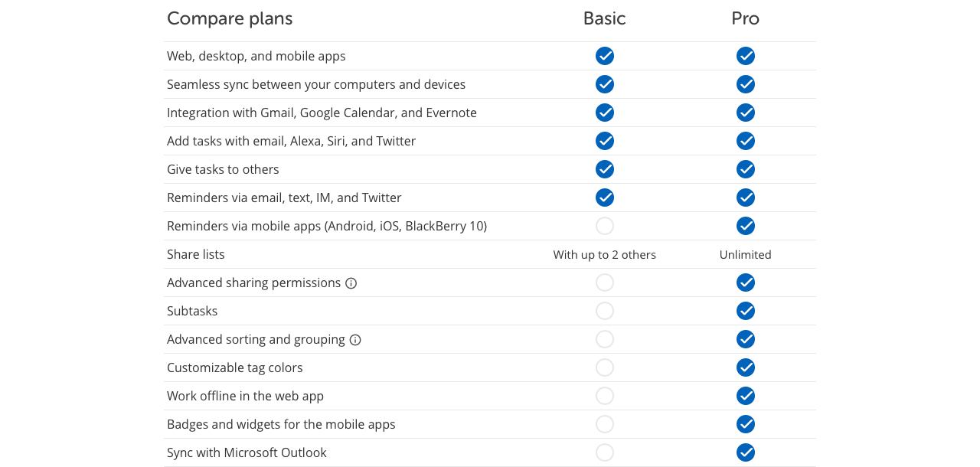Click Basic checkmark for Gmail integration row
980x467 pixels.
(x=605, y=113)
